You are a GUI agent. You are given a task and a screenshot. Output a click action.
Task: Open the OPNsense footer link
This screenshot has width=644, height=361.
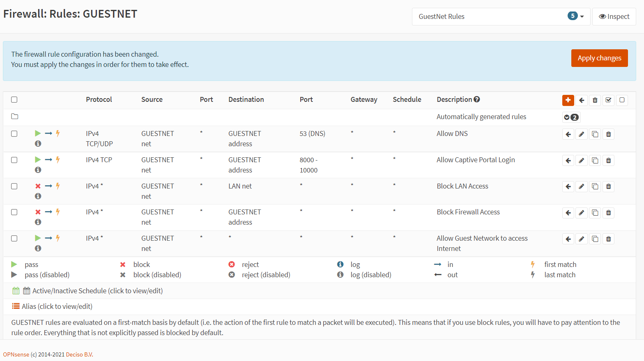[x=16, y=354]
